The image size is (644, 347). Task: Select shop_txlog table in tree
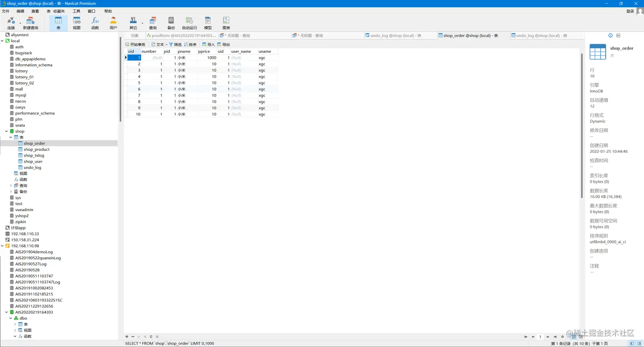click(34, 155)
